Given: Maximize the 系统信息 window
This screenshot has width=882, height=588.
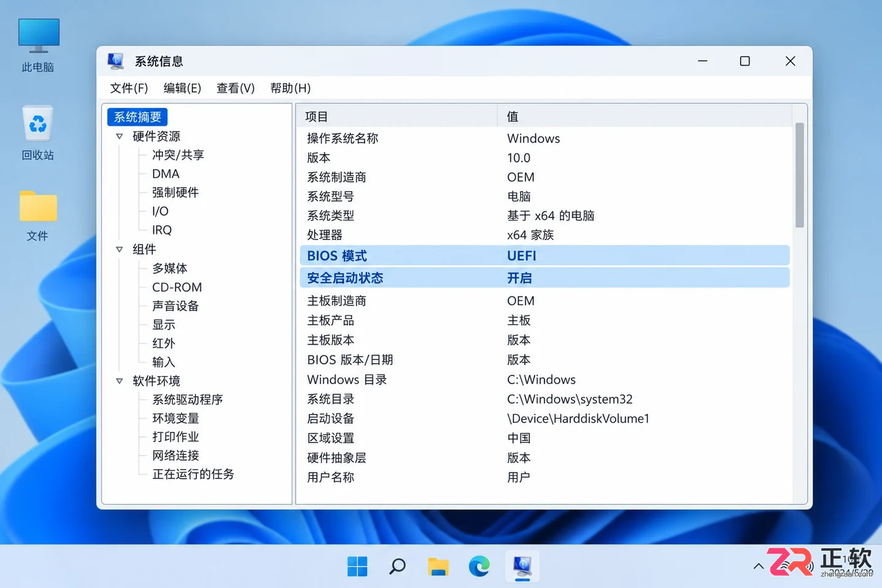Looking at the screenshot, I should pyautogui.click(x=745, y=61).
